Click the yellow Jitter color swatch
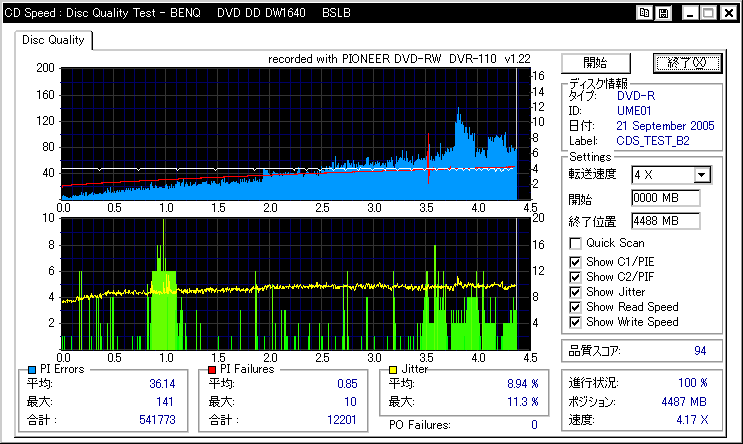743x444 pixels. tap(393, 370)
